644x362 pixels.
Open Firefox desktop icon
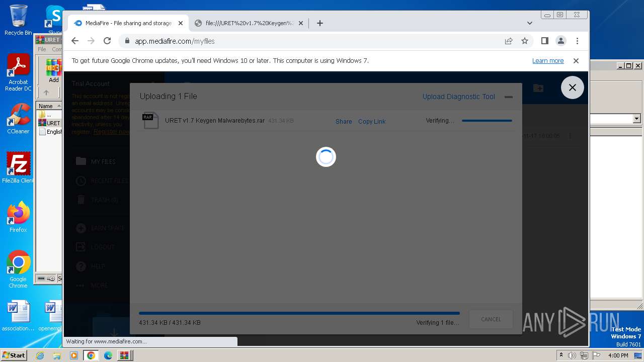[x=18, y=217]
